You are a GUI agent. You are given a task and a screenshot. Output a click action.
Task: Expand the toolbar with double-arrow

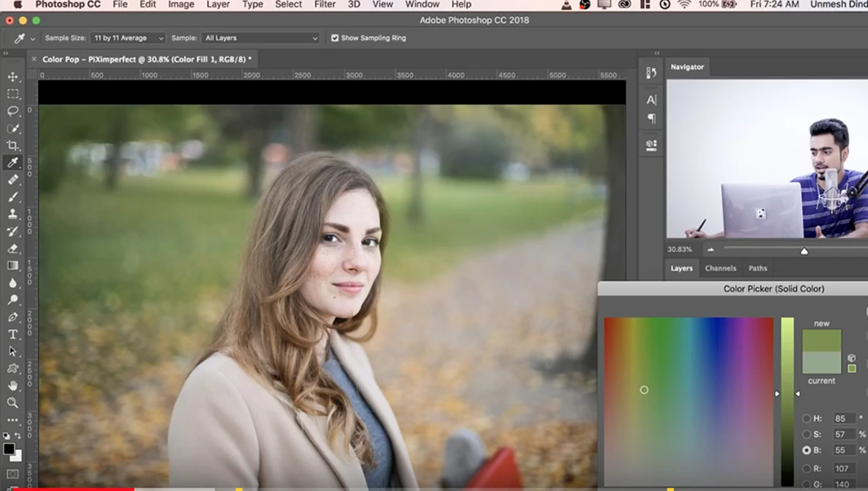tap(6, 53)
